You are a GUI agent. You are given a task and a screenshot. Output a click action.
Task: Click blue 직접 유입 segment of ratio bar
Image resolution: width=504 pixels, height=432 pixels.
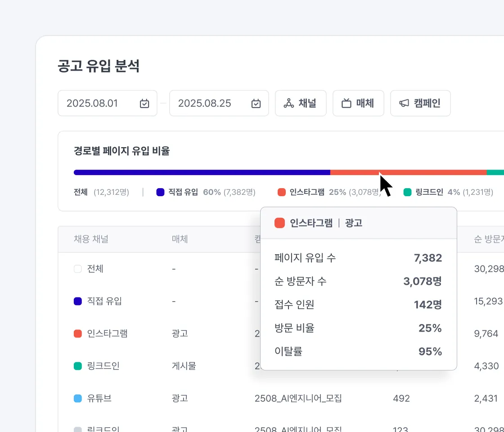click(202, 173)
